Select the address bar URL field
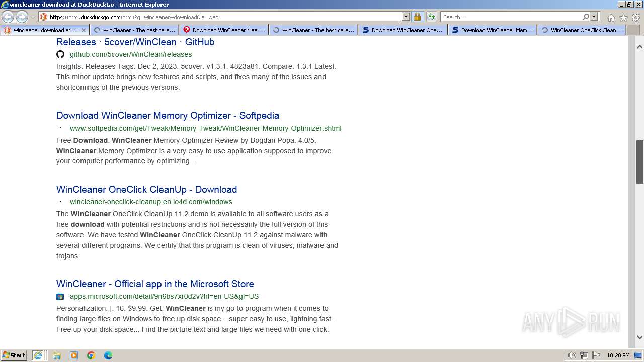 point(225,17)
